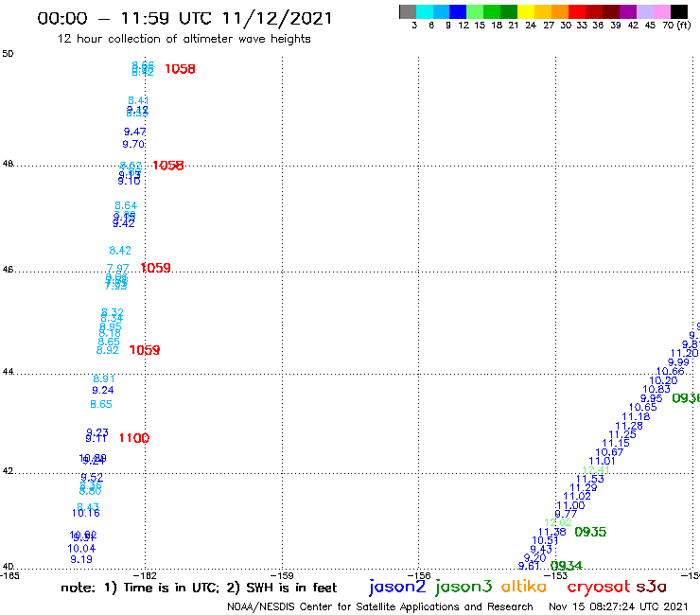Image resolution: width=700 pixels, height=615 pixels.
Task: Choose the bright red legend swatch
Action: click(576, 11)
